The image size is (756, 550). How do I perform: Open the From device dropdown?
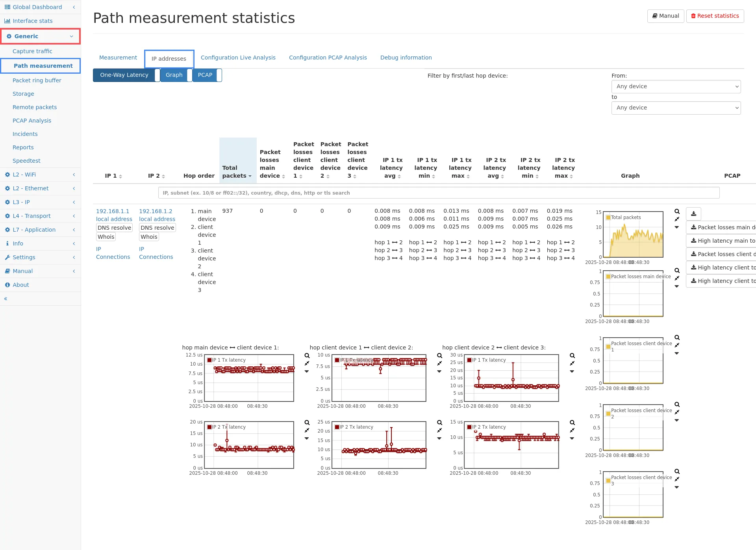coord(676,86)
